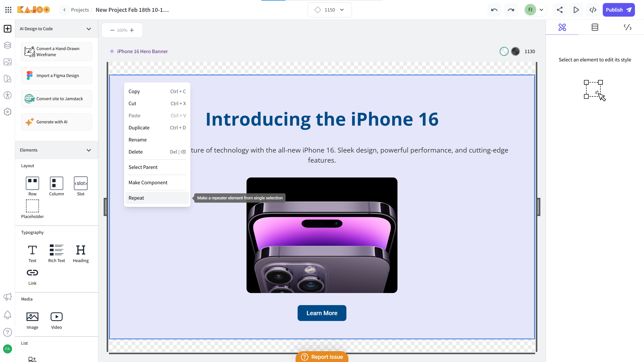This screenshot has height=362, width=644.
Task: Switch to the data panel tab
Action: 595,27
